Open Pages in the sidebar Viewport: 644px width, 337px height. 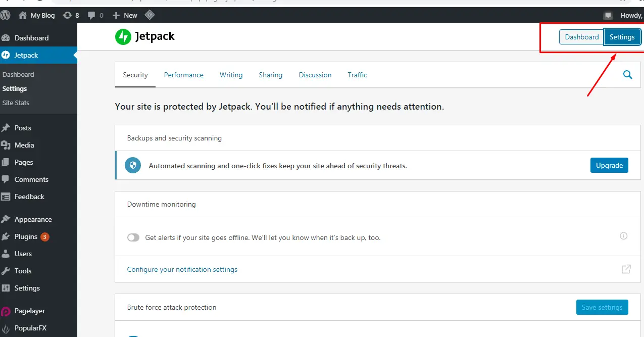(x=38, y=162)
